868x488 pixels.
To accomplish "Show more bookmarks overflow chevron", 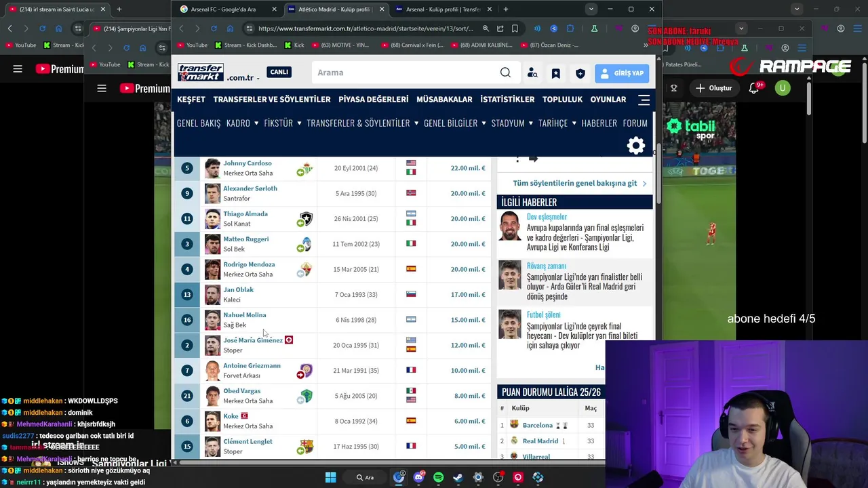I will point(646,45).
